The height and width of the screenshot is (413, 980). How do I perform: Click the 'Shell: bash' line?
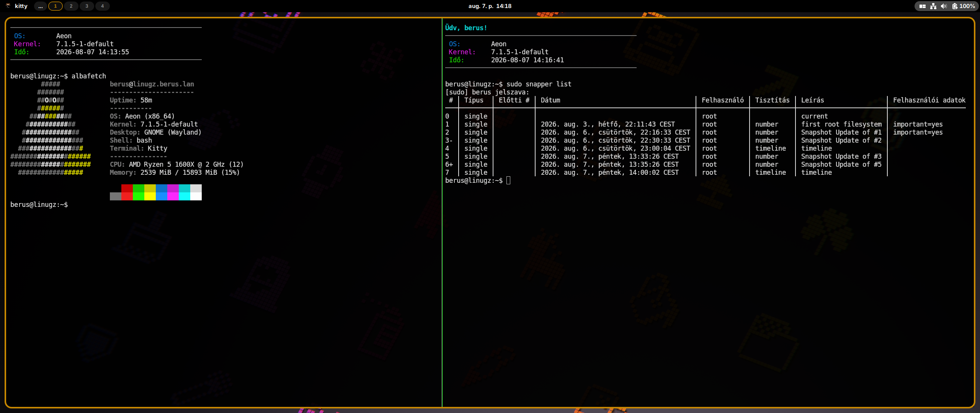tap(131, 140)
